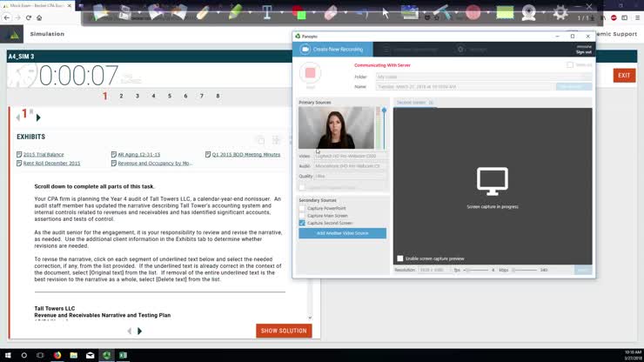Viewport: 644px width, 362px height.
Task: Adjust the microphone volume slider handle
Action: click(384, 111)
